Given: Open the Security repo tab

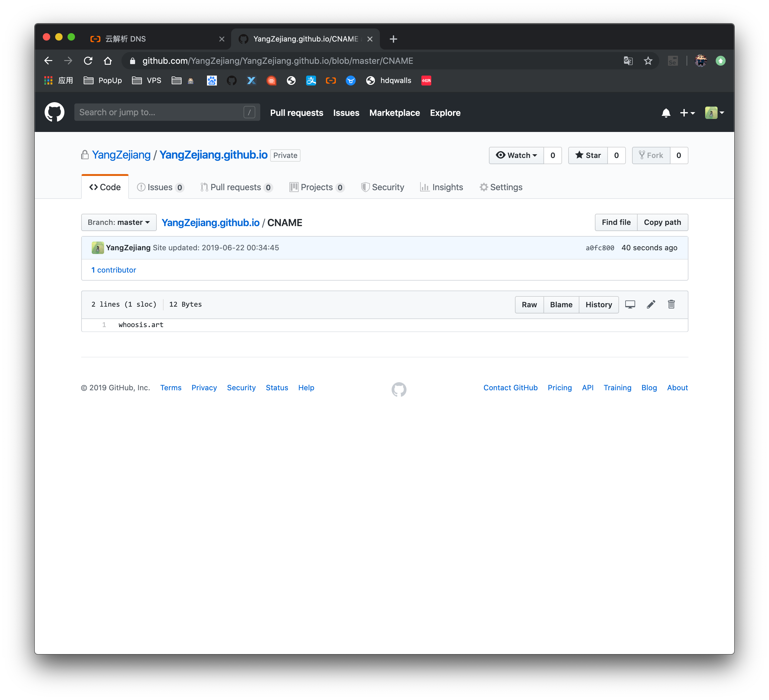Looking at the screenshot, I should click(x=383, y=187).
